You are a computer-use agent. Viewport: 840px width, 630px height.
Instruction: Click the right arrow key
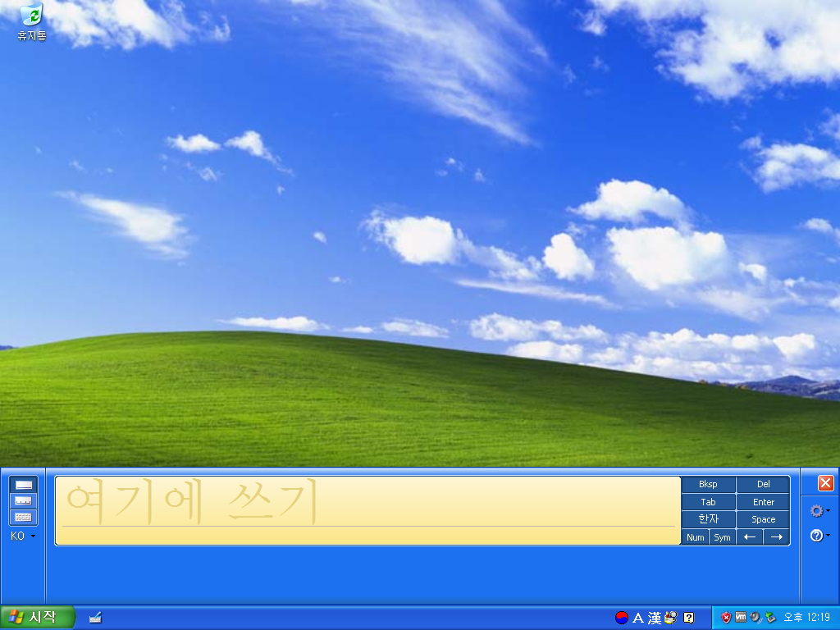pyautogui.click(x=777, y=536)
